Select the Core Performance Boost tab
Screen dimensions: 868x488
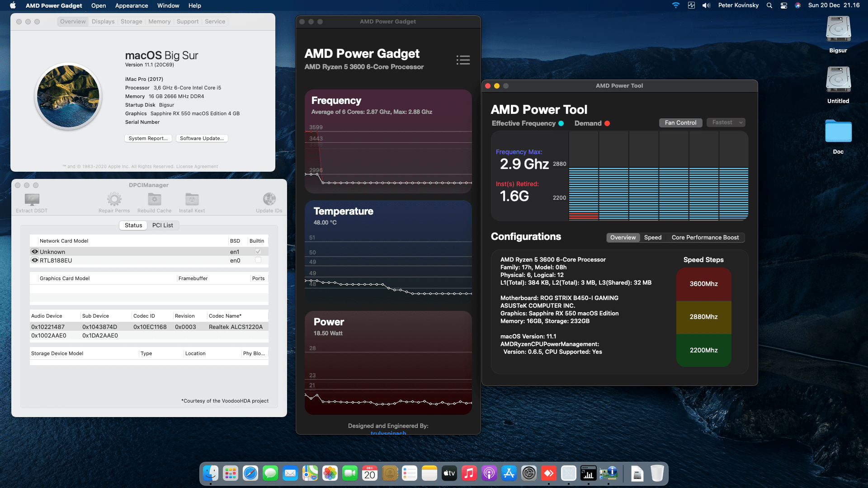tap(705, 238)
